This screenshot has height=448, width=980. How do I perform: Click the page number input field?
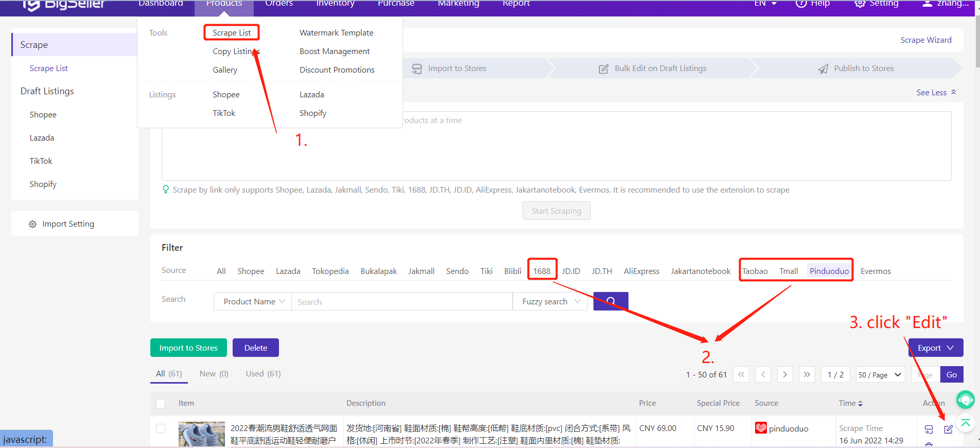click(x=925, y=374)
